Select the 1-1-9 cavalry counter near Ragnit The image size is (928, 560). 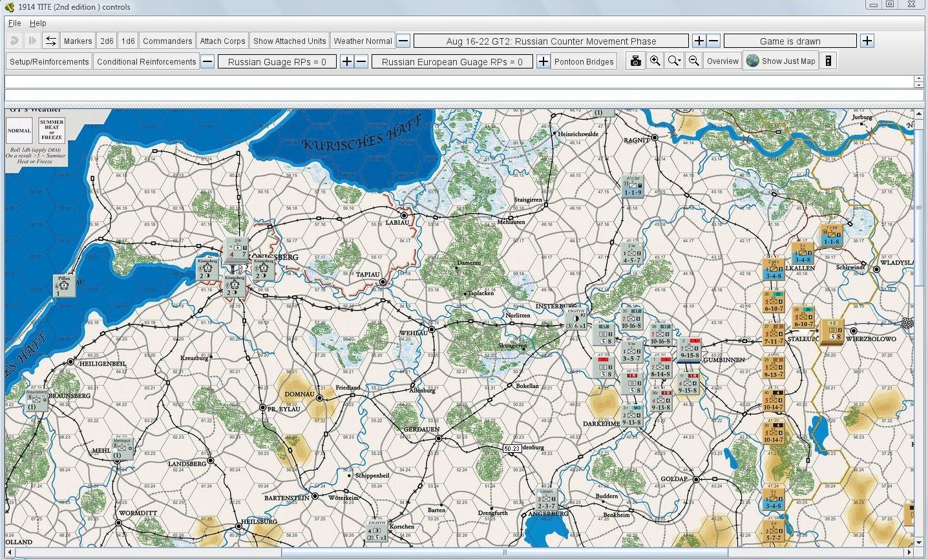click(632, 185)
